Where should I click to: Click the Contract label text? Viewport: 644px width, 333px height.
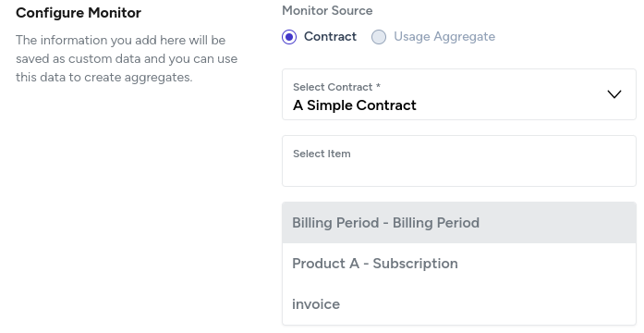[x=330, y=37]
